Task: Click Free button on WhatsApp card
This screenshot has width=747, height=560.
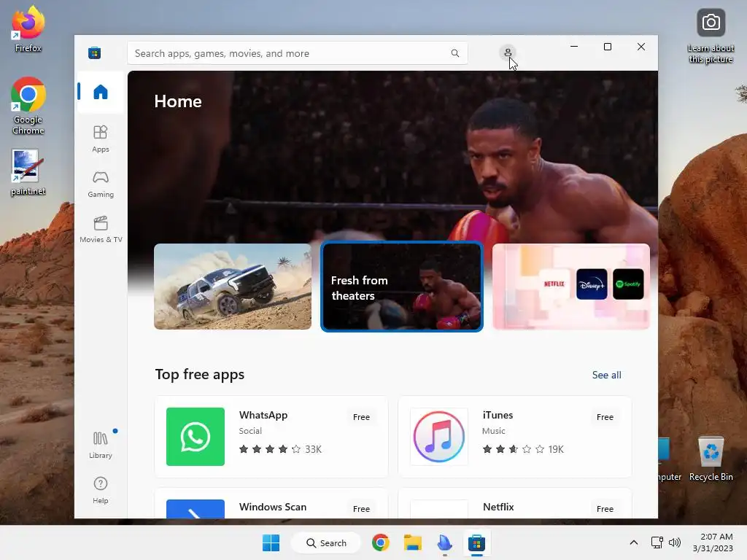Action: 361,417
